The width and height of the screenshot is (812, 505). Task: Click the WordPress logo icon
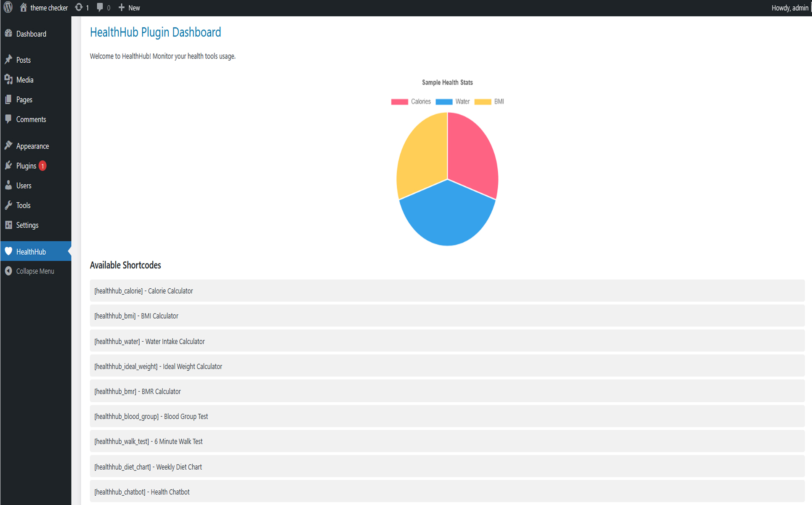tap(8, 8)
